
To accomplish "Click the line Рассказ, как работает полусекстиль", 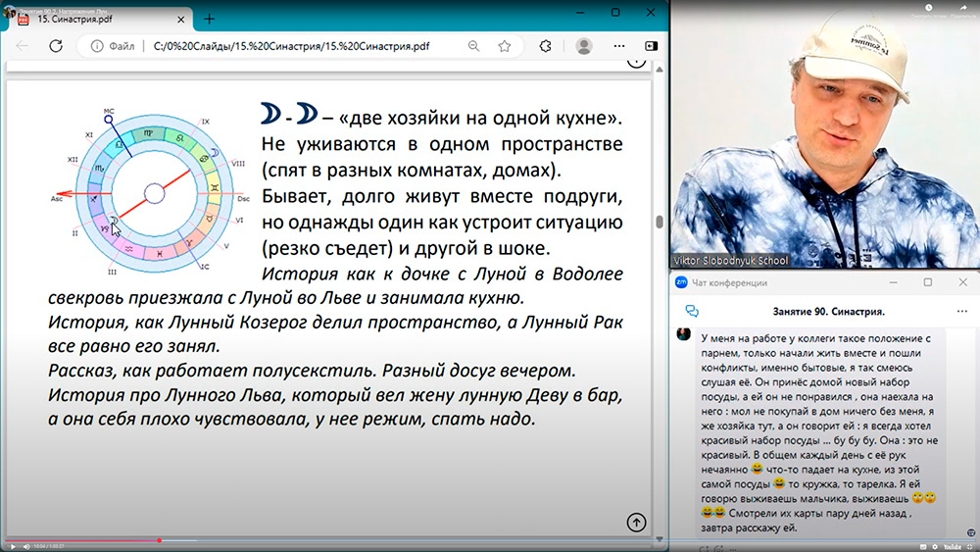I will pyautogui.click(x=312, y=371).
